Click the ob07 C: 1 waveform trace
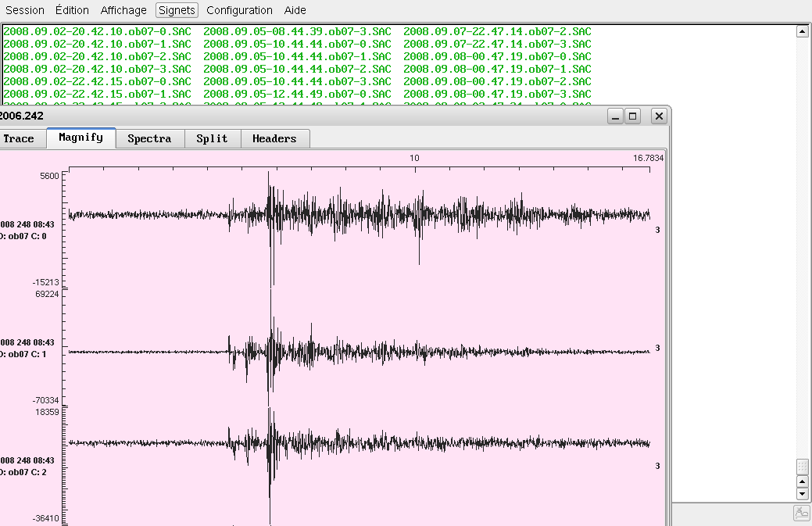Image resolution: width=812 pixels, height=526 pixels. coord(359,352)
